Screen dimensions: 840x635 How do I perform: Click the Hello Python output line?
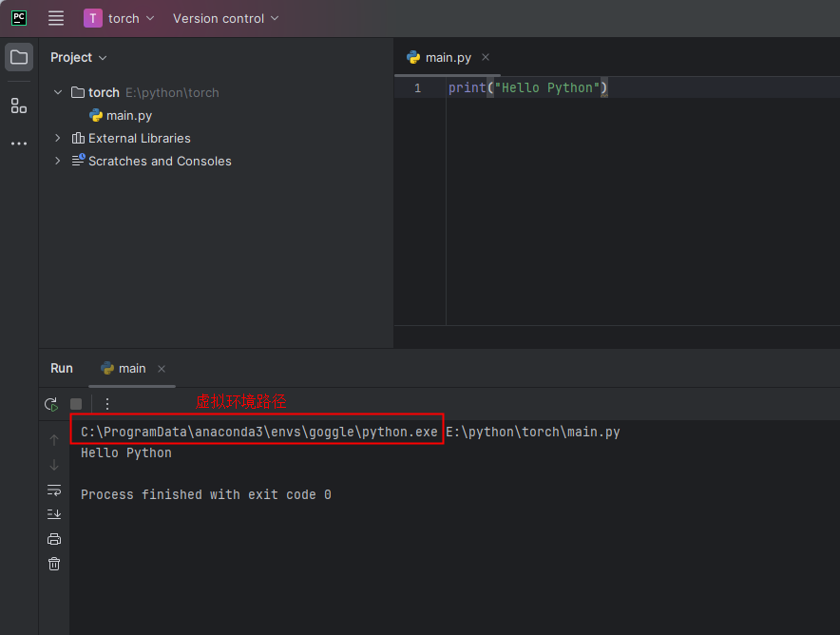(126, 452)
